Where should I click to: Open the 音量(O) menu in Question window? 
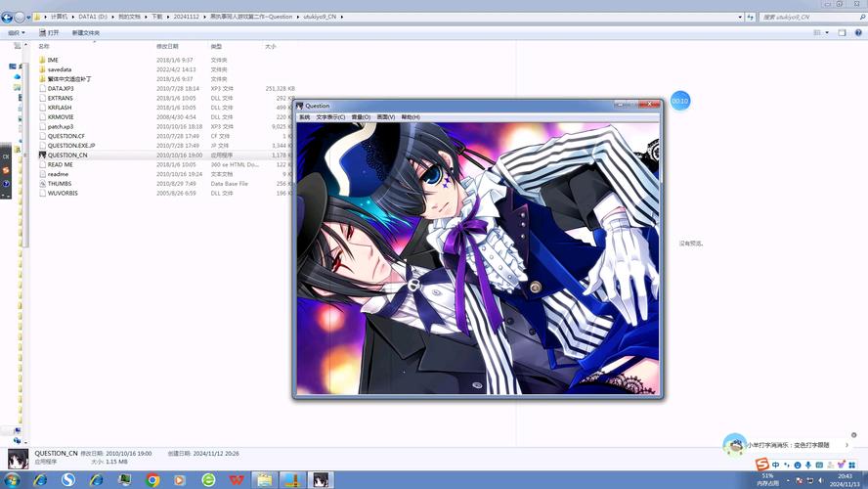tap(361, 116)
